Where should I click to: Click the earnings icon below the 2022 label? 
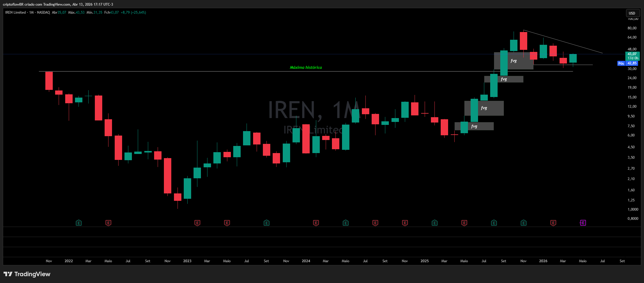(79, 222)
